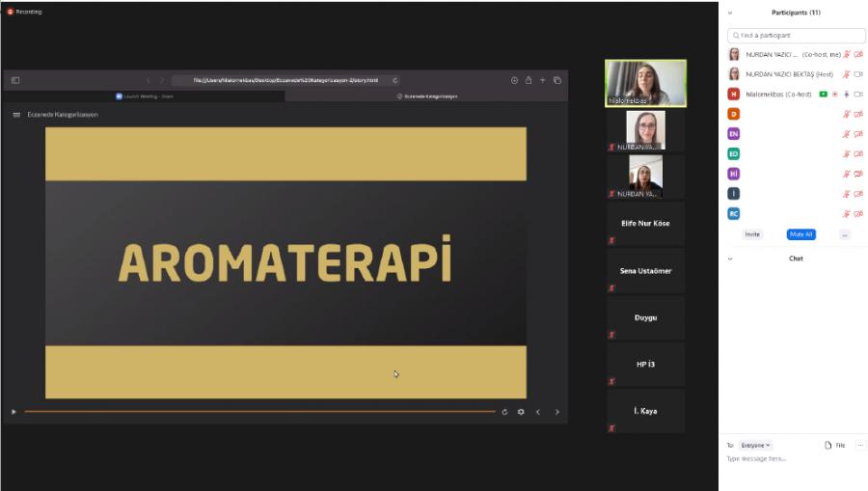
Task: Click the Mute All button
Action: (800, 234)
